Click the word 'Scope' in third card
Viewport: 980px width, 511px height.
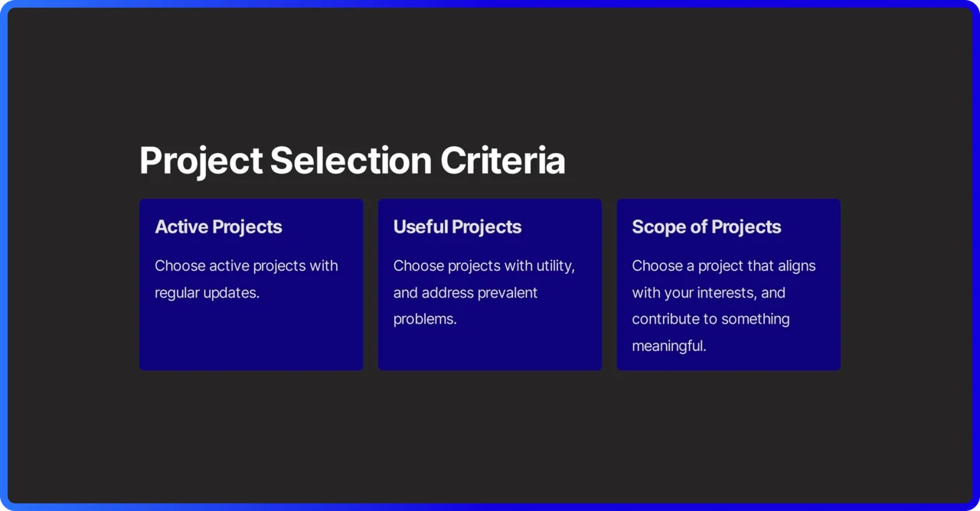coord(658,227)
